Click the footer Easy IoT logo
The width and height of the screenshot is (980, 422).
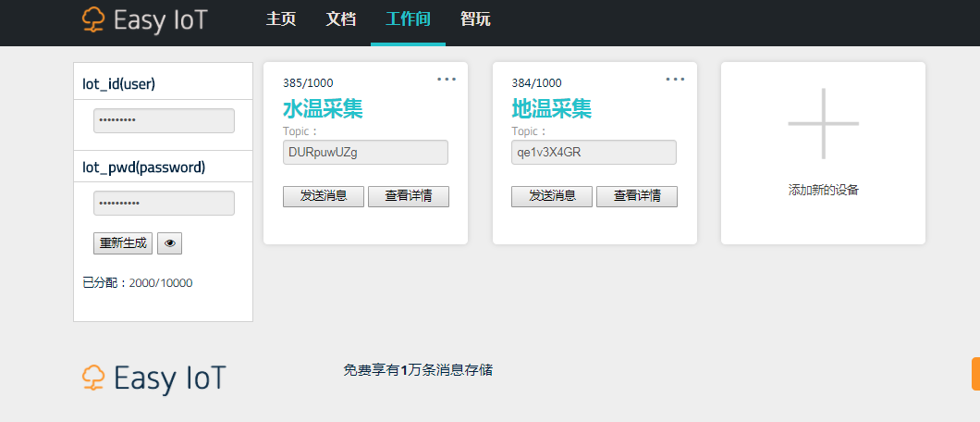point(153,378)
